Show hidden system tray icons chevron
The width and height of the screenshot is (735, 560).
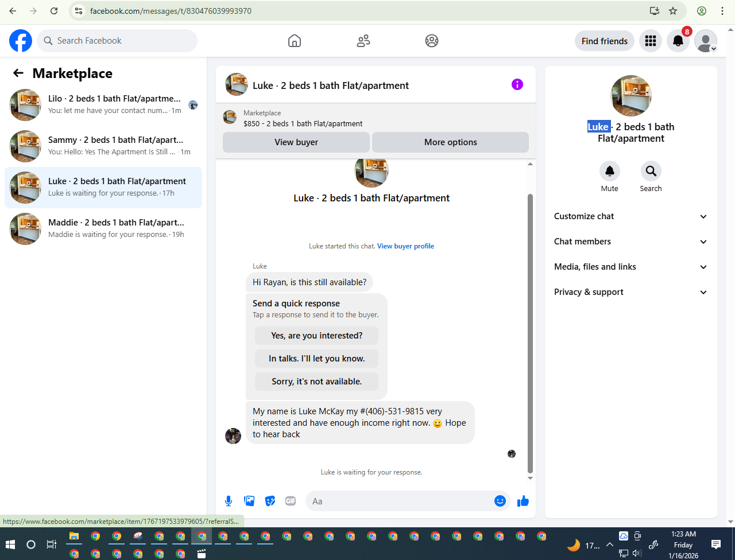click(x=609, y=545)
